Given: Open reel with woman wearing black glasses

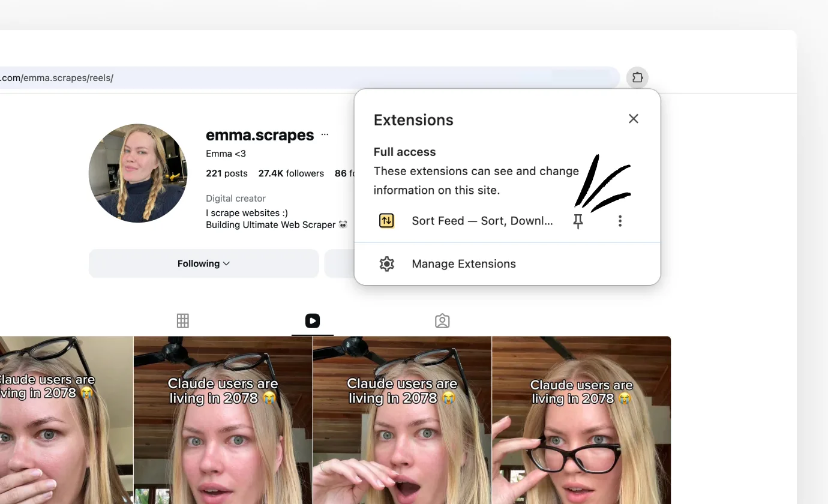Looking at the screenshot, I should [581, 420].
